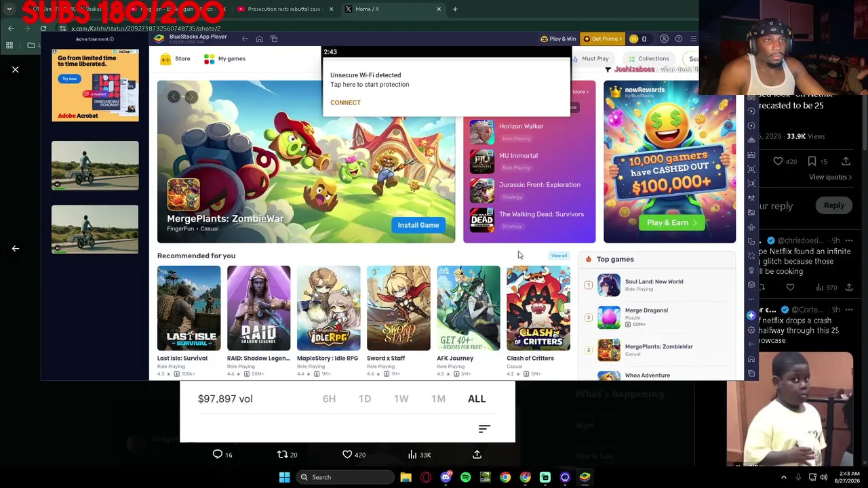
Task: Go to BlueStacks home screen icon
Action: pos(259,39)
